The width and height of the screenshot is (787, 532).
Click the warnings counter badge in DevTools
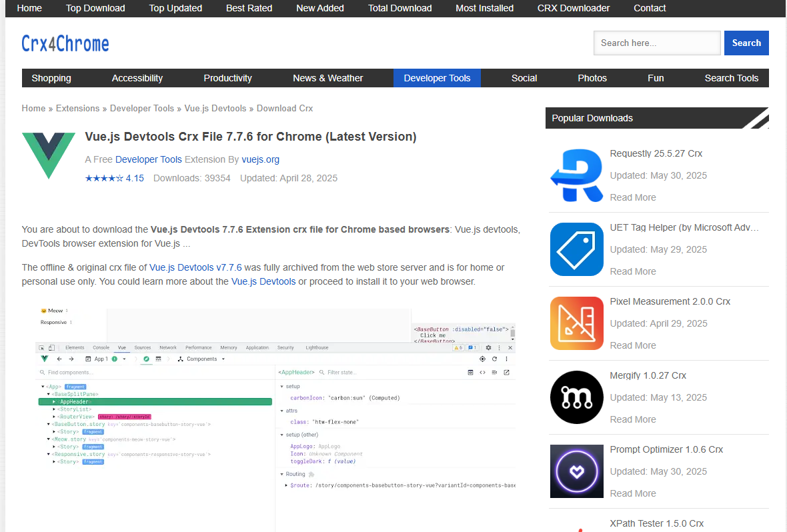[458, 347]
